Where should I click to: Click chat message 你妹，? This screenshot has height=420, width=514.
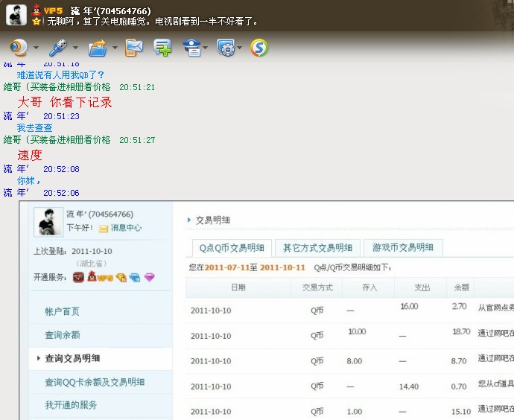pos(29,180)
